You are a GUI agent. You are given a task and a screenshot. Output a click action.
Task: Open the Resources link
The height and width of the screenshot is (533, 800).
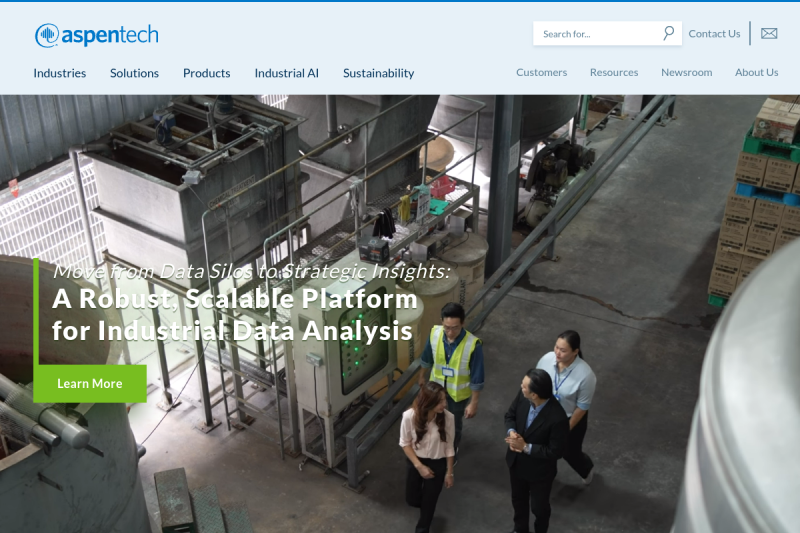coord(614,72)
